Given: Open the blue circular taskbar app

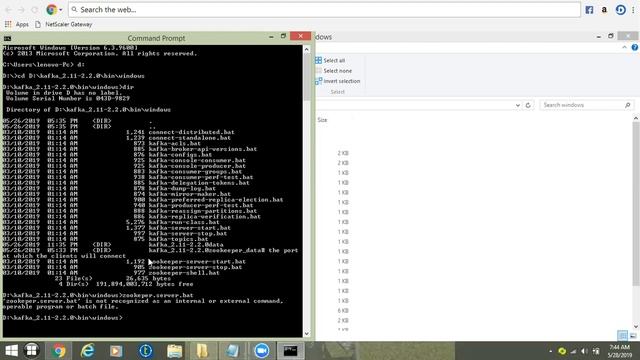Looking at the screenshot, I should click(x=146, y=351).
